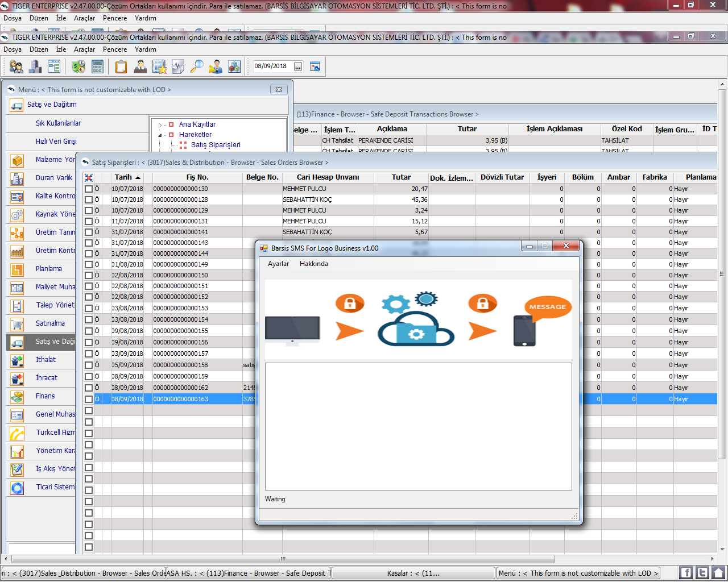The width and height of the screenshot is (728, 582).
Task: Click the horizontal scrollbar at the bottom
Action: pyautogui.click(x=283, y=559)
